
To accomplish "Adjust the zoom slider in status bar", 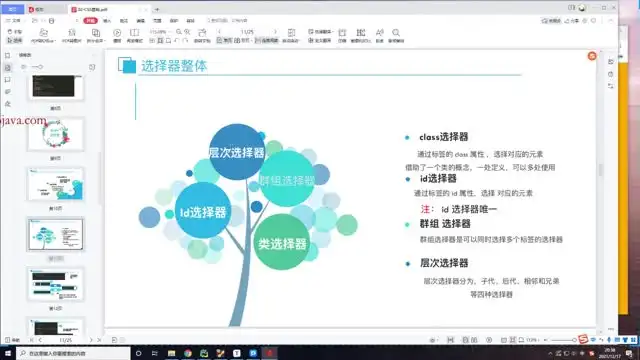I will tap(563, 340).
